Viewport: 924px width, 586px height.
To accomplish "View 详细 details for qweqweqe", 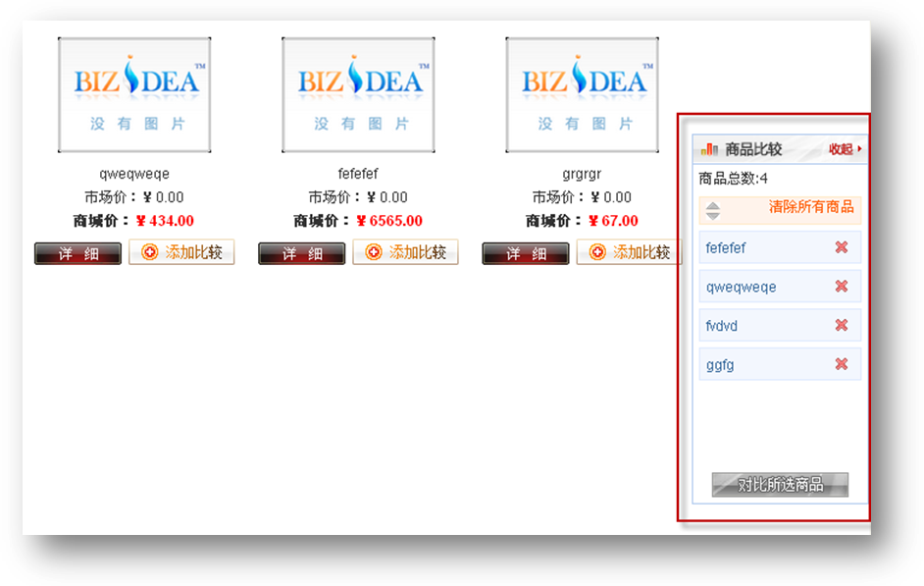I will tap(77, 253).
